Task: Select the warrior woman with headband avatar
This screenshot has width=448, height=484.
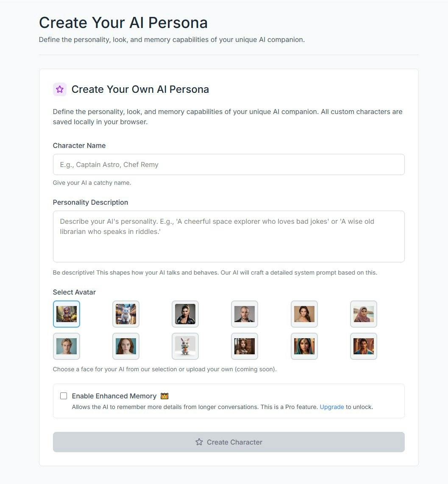Action: (245, 346)
